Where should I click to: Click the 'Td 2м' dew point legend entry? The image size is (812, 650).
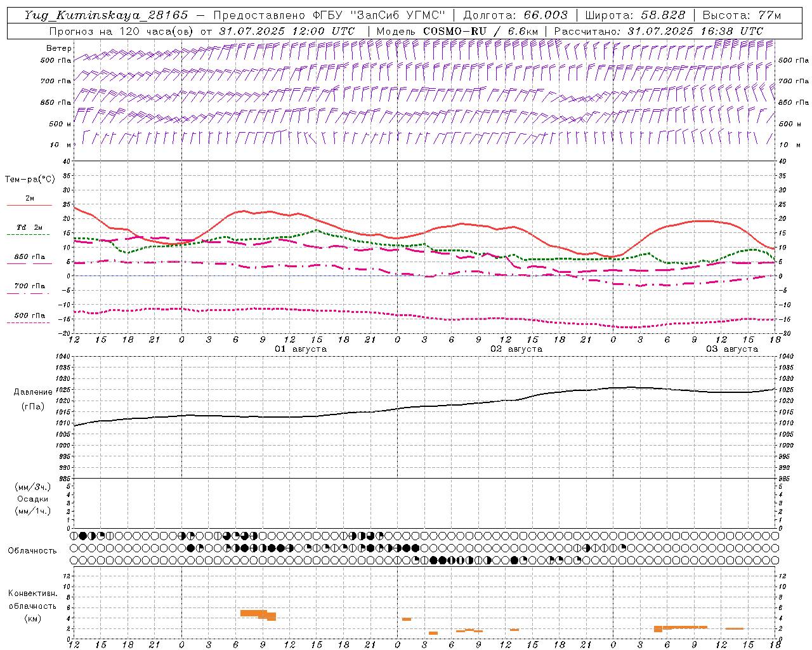point(30,227)
